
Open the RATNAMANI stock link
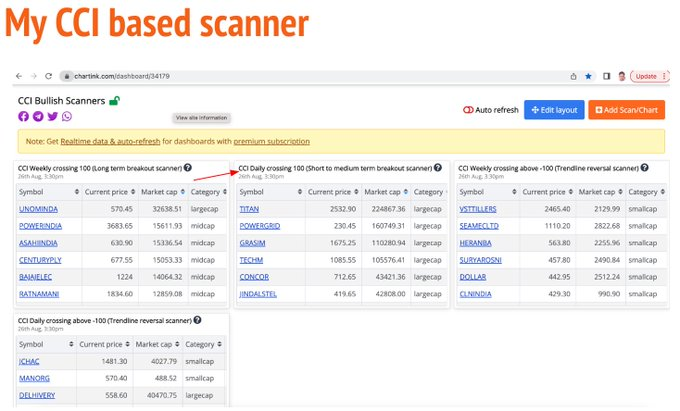coord(39,294)
